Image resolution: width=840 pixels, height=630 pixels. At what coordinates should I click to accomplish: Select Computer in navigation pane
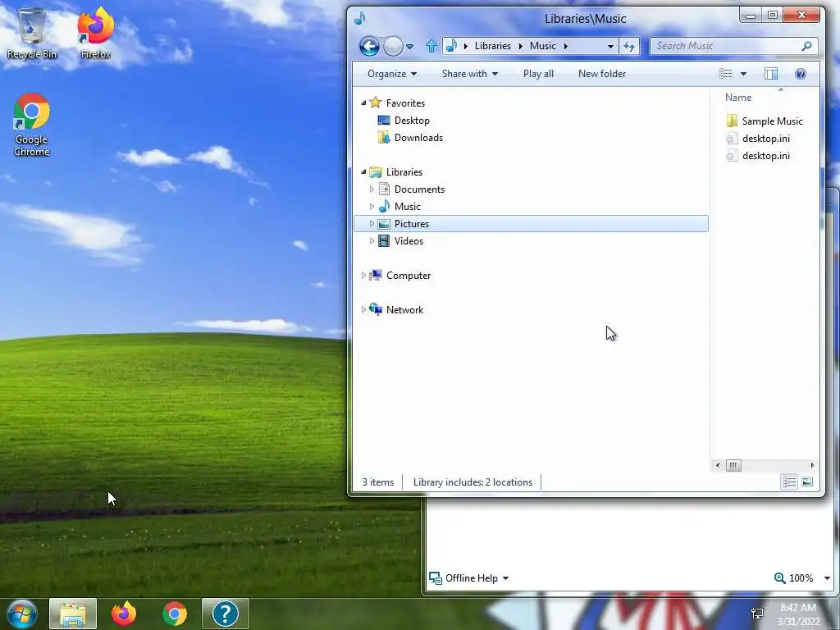click(409, 276)
